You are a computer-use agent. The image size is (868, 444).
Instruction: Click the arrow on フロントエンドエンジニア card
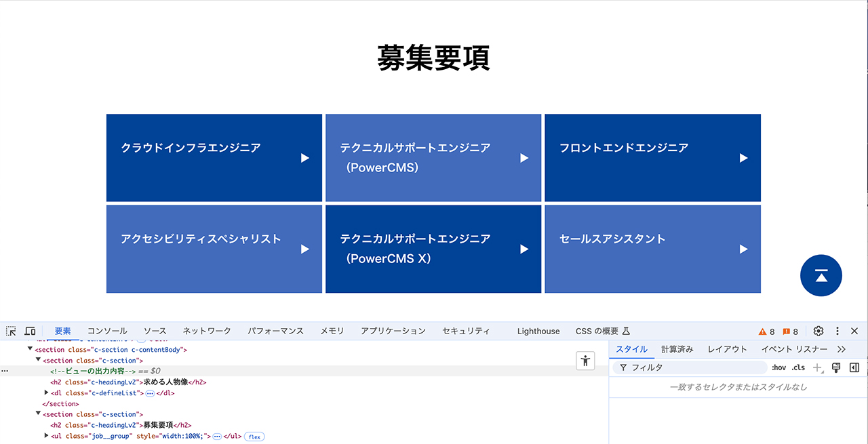coord(743,158)
